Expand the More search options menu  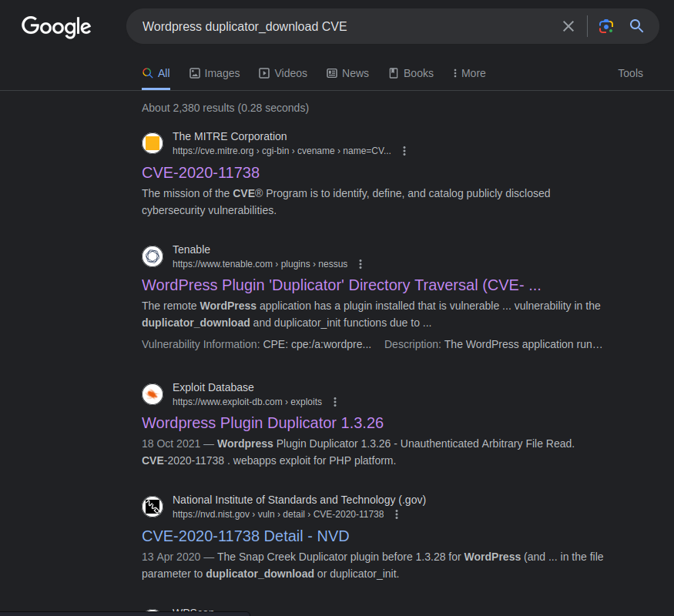pyautogui.click(x=469, y=73)
